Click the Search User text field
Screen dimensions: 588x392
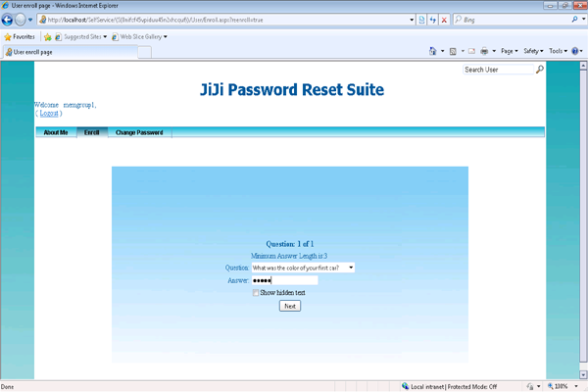pos(498,70)
